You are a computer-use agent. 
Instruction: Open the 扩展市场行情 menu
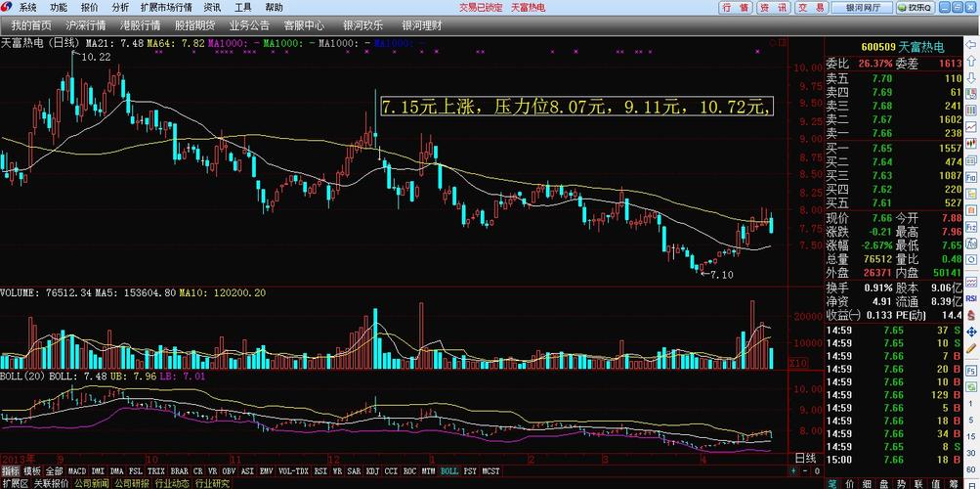166,8
